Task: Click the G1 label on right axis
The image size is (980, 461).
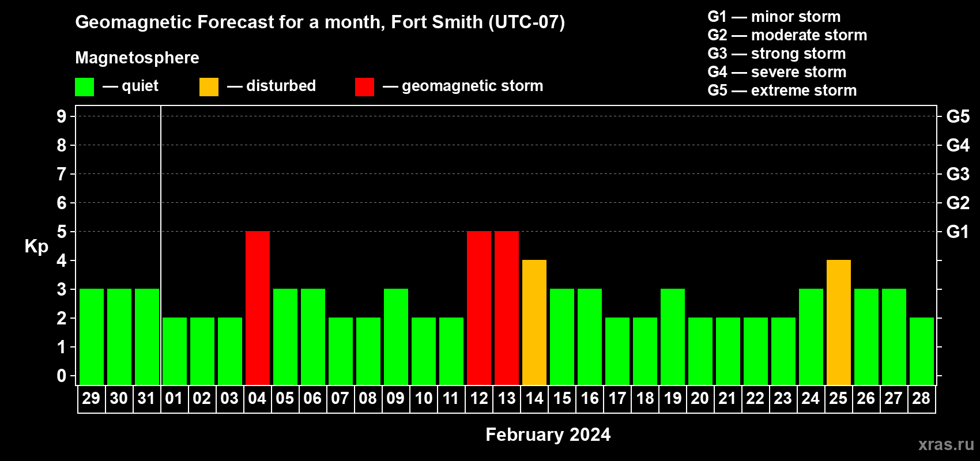Action: pyautogui.click(x=958, y=232)
